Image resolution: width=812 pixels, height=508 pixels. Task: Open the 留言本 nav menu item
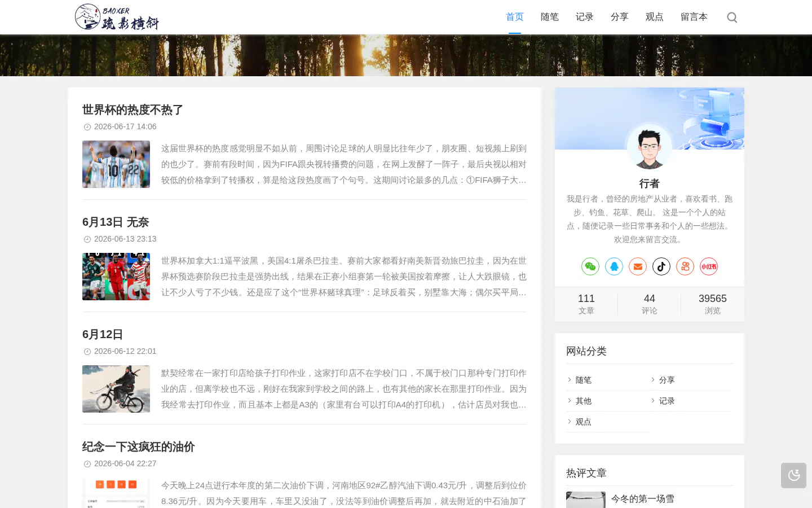[694, 17]
